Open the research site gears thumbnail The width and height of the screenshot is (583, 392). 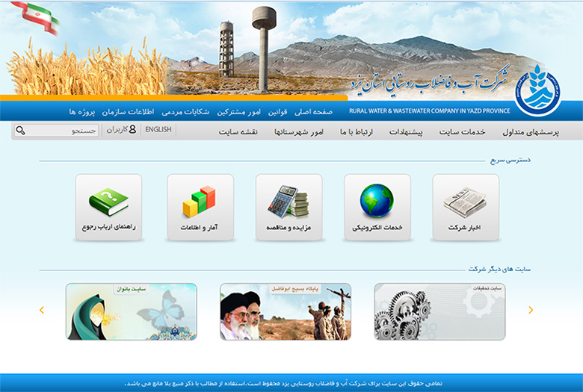point(439,311)
